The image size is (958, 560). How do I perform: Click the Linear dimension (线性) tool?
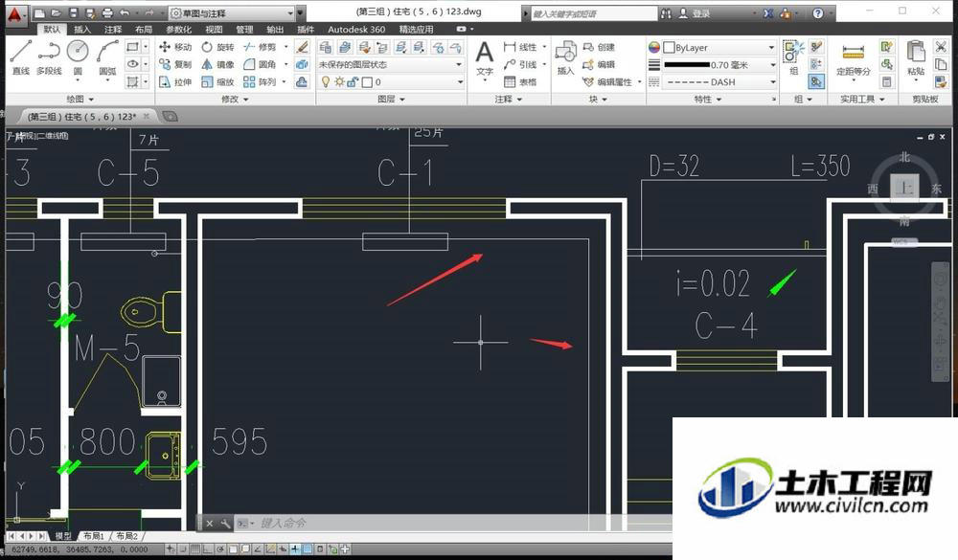[x=520, y=47]
